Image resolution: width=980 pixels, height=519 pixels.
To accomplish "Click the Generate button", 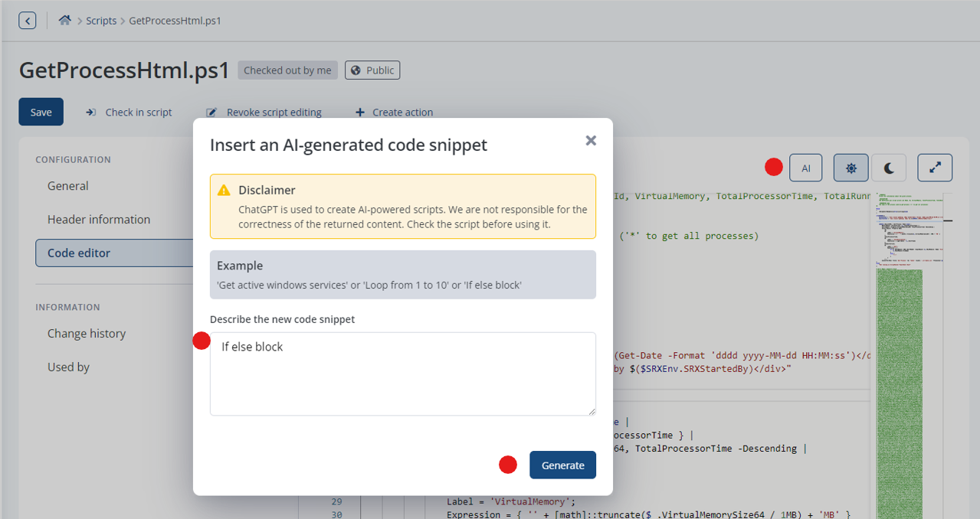I will click(563, 465).
